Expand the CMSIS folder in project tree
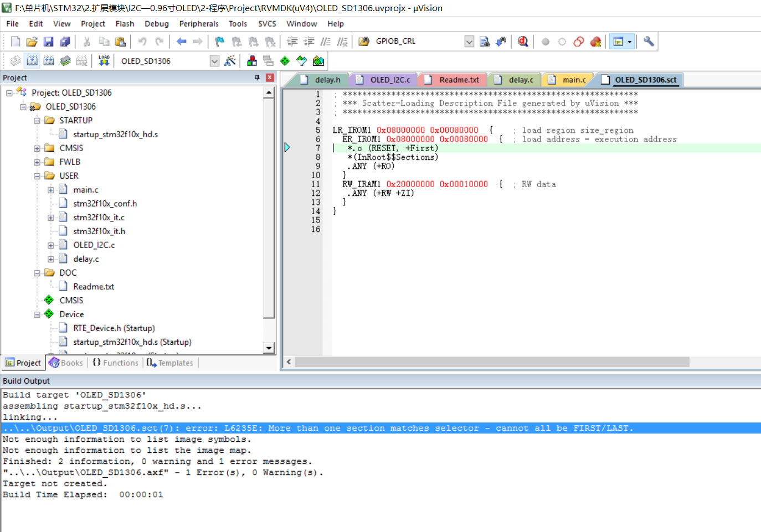Viewport: 761px width, 532px height. (37, 148)
